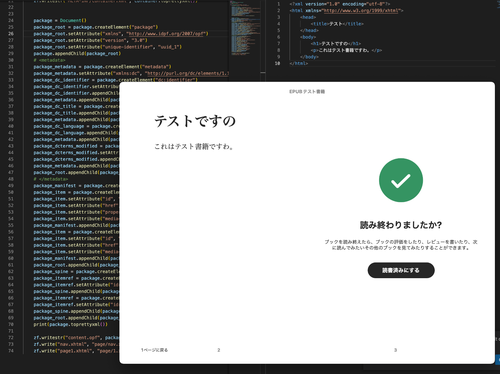Click the # <metadata> comment line
Viewport: 500px width, 374px height.
49,60
